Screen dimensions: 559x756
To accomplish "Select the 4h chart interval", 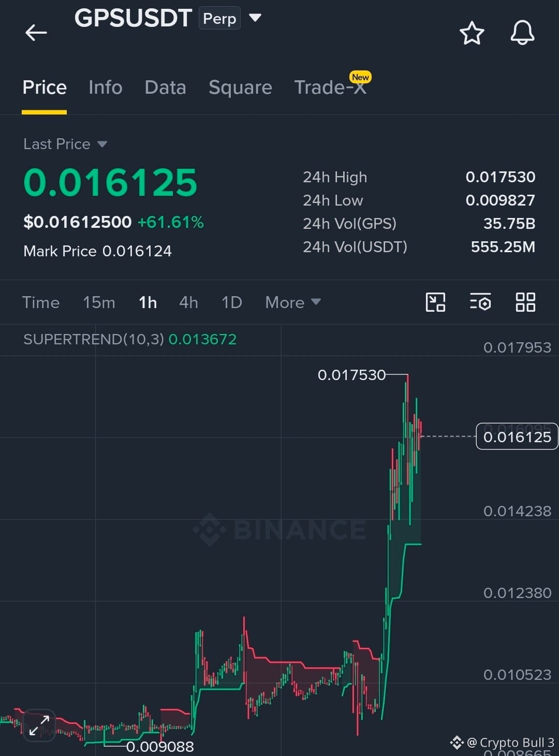I will click(x=188, y=302).
